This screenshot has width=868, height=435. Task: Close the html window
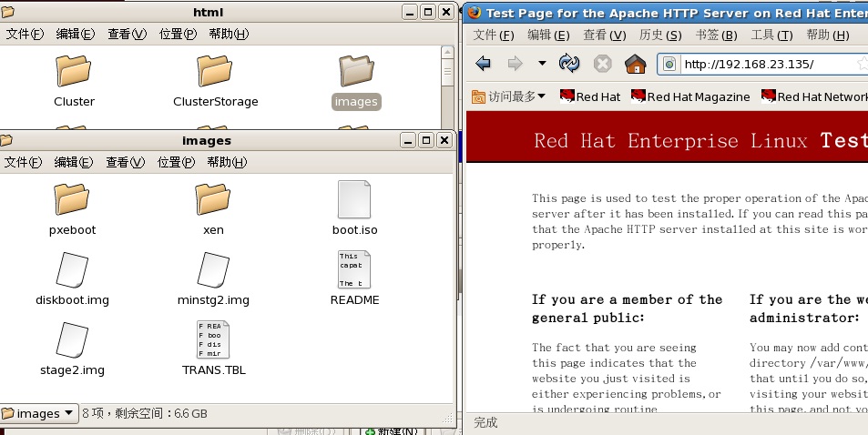[x=446, y=12]
